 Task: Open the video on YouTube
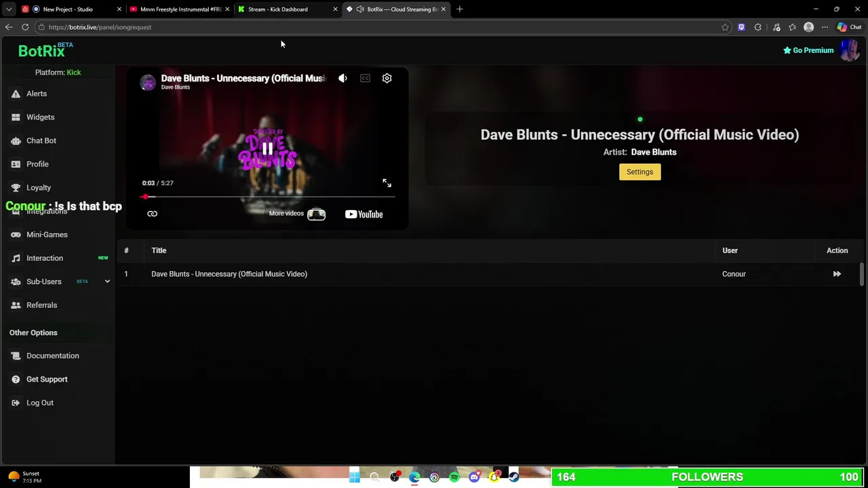tap(363, 214)
